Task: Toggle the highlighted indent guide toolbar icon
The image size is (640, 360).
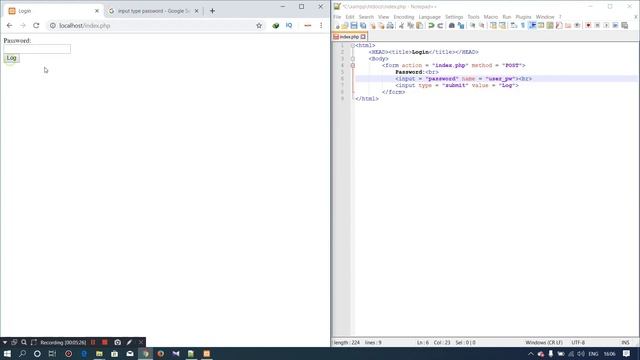Action: [532, 26]
